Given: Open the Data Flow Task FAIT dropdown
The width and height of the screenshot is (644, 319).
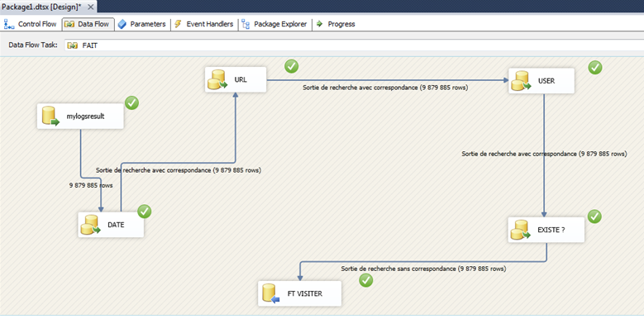Looking at the screenshot, I should coord(354,45).
